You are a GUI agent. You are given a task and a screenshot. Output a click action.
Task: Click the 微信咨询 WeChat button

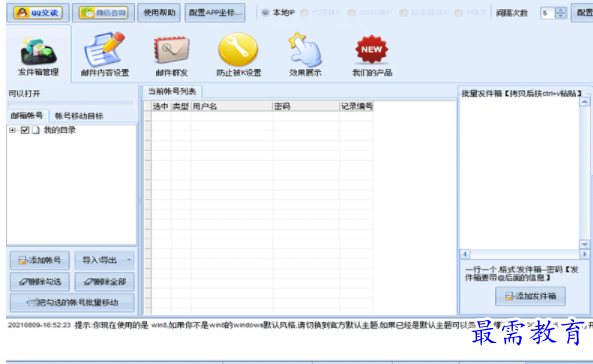[x=103, y=13]
